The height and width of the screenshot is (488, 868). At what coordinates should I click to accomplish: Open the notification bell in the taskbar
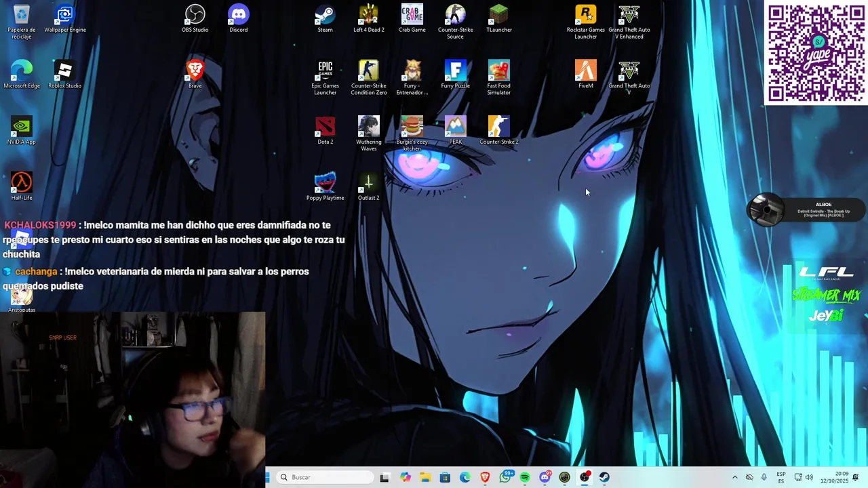point(856,477)
